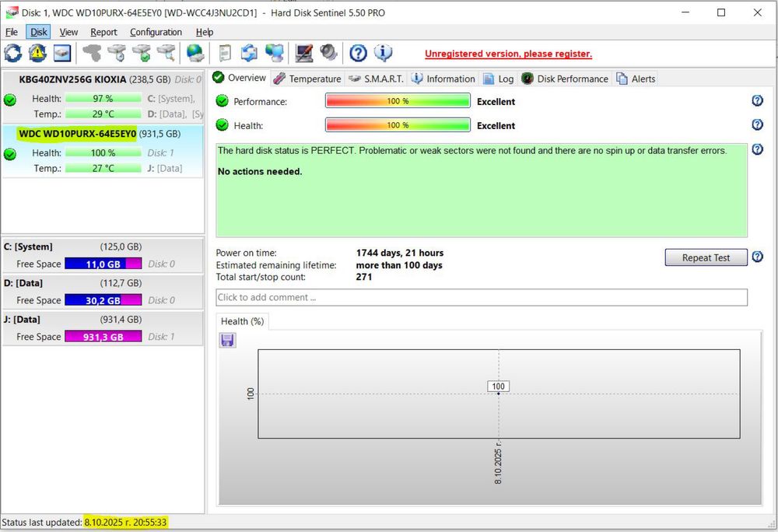The width and height of the screenshot is (778, 532).
Task: Select the KBG40ZNV256G KIOXIA disk entry
Action: 102,96
